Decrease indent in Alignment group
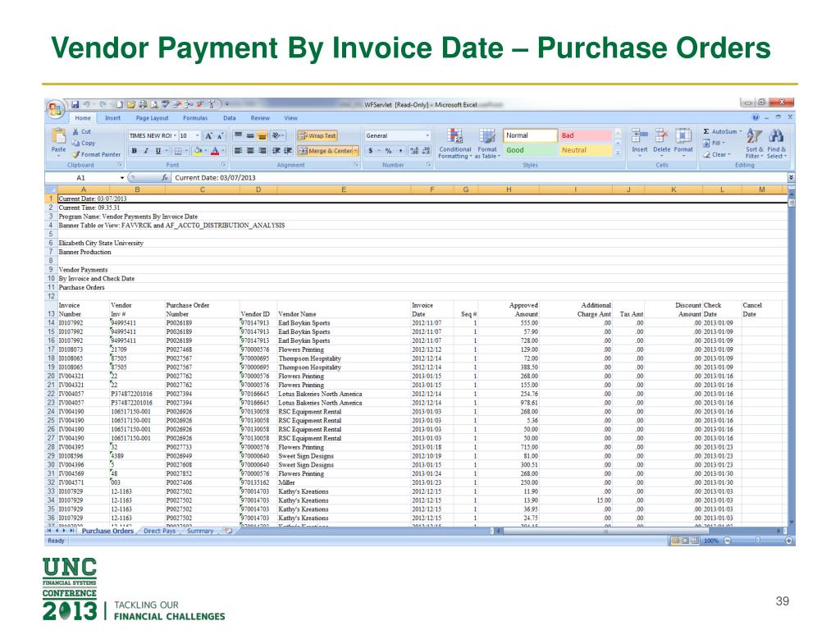 pos(276,151)
